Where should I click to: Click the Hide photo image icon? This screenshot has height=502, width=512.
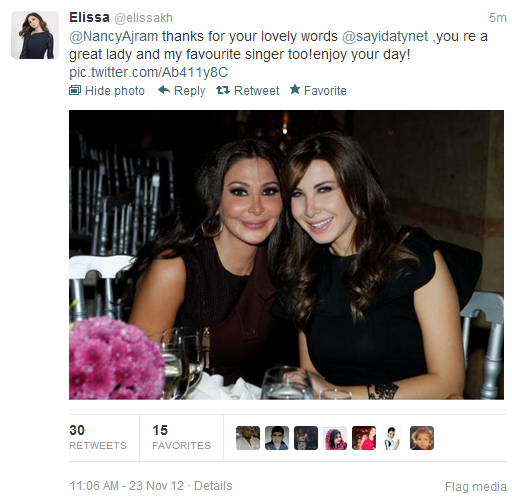75,90
